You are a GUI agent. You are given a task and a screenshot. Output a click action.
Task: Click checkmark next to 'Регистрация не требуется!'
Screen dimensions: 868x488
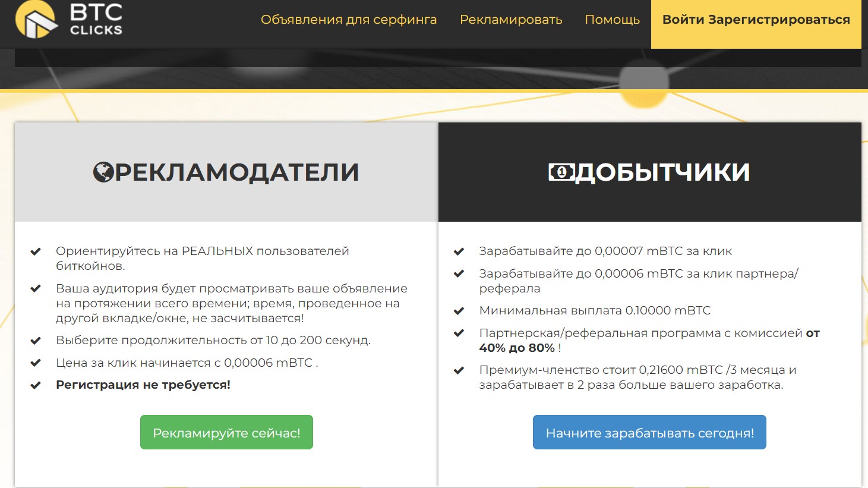(x=36, y=385)
